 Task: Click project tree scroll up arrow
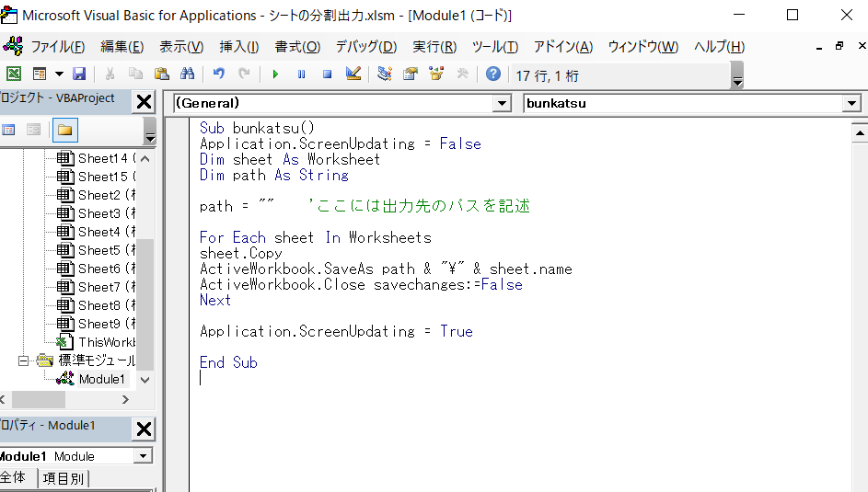[x=145, y=159]
